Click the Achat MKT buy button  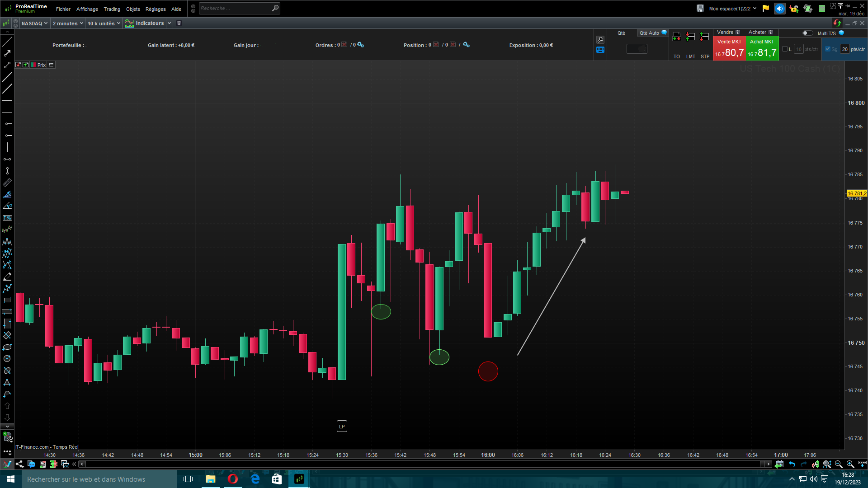[x=762, y=48]
